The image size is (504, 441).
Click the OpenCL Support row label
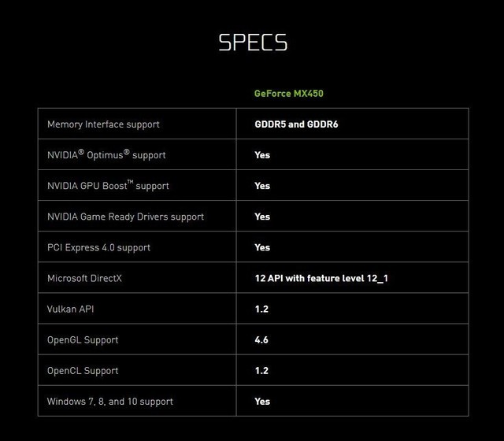point(83,370)
